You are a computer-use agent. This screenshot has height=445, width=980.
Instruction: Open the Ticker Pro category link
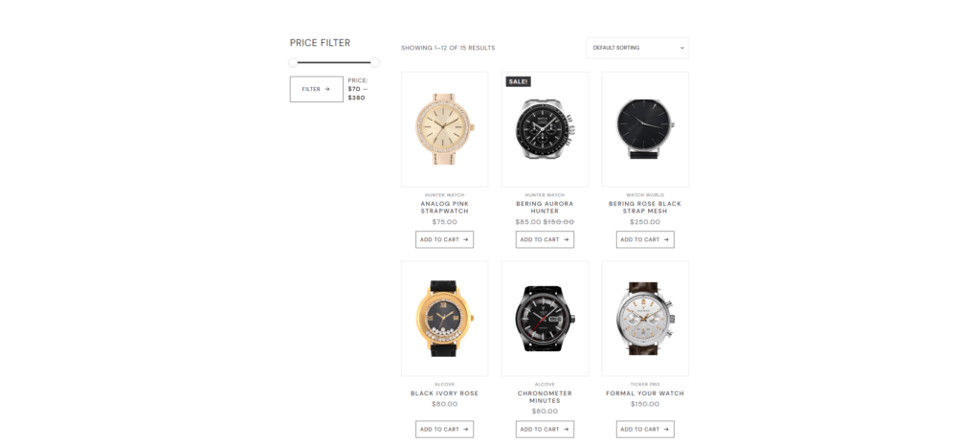point(645,385)
